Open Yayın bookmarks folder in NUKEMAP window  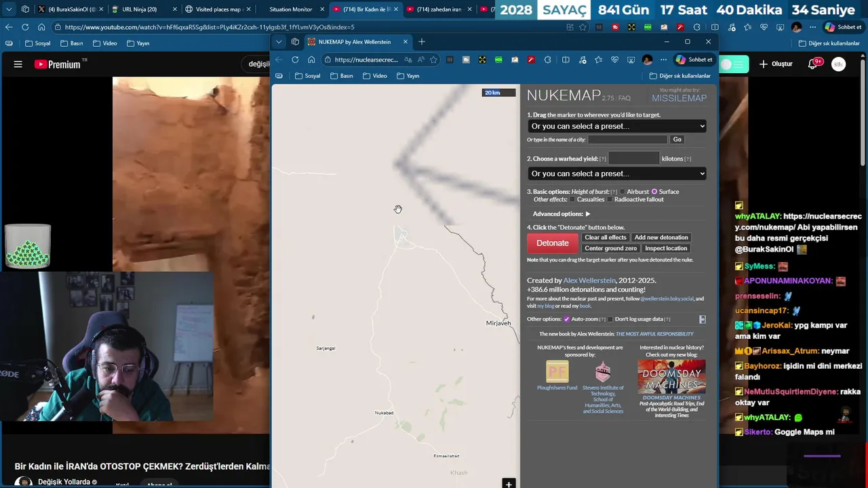(408, 76)
